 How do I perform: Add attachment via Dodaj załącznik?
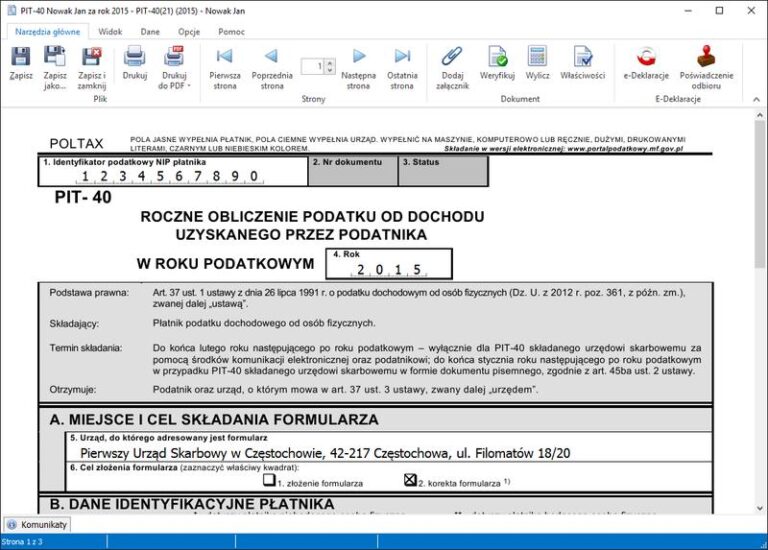tap(452, 68)
